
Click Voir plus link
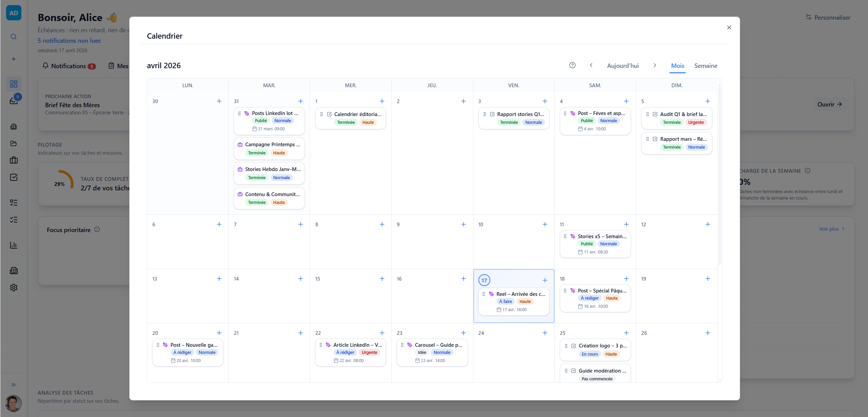click(832, 229)
